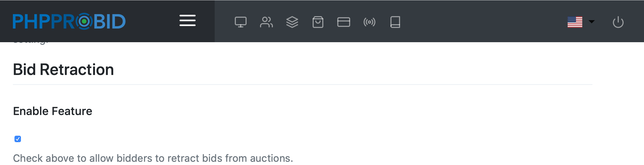Open the shopping bag icon section
644x165 pixels.
(318, 22)
